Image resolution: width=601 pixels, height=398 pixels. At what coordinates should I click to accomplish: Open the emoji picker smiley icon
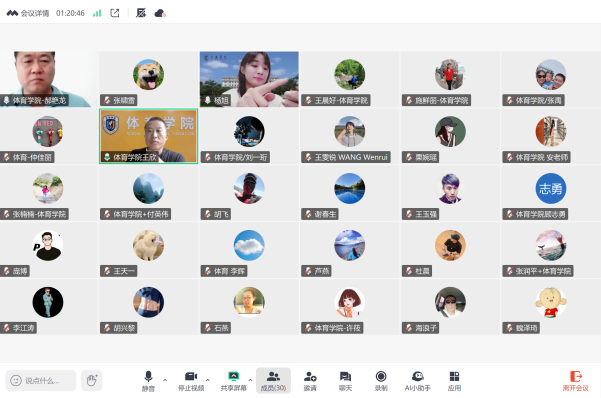(16, 380)
